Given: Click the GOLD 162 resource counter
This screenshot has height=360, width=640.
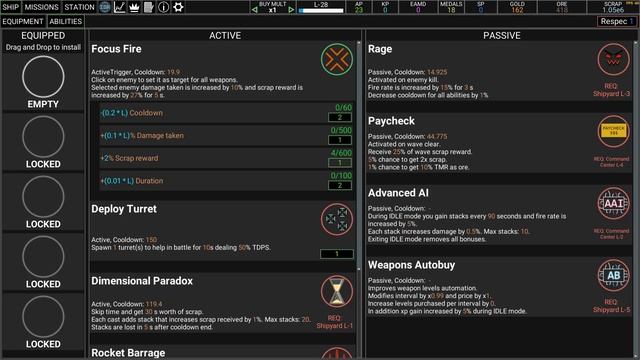Looking at the screenshot, I should (x=517, y=7).
